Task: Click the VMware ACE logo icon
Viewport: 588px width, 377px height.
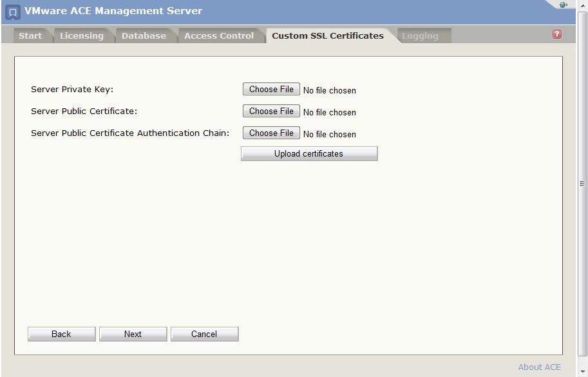Action: tap(12, 12)
